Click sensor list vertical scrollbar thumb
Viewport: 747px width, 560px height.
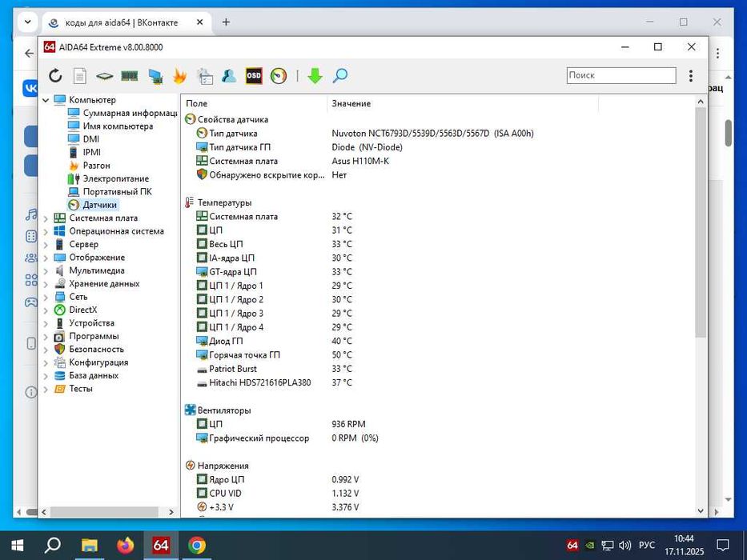701,223
